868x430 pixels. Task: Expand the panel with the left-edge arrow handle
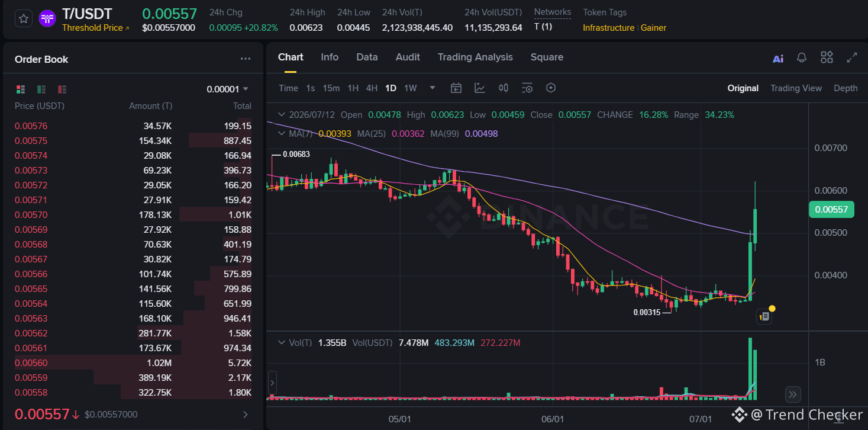point(272,383)
